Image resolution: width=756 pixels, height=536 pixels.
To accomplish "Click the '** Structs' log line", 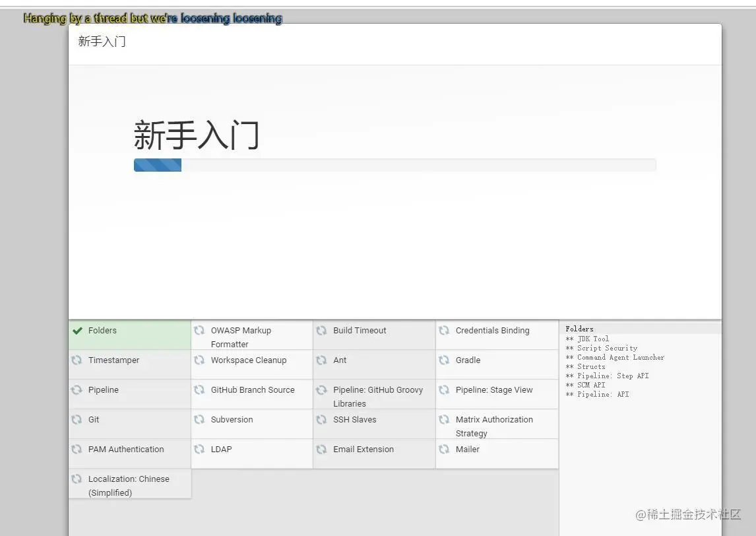I will pos(585,366).
